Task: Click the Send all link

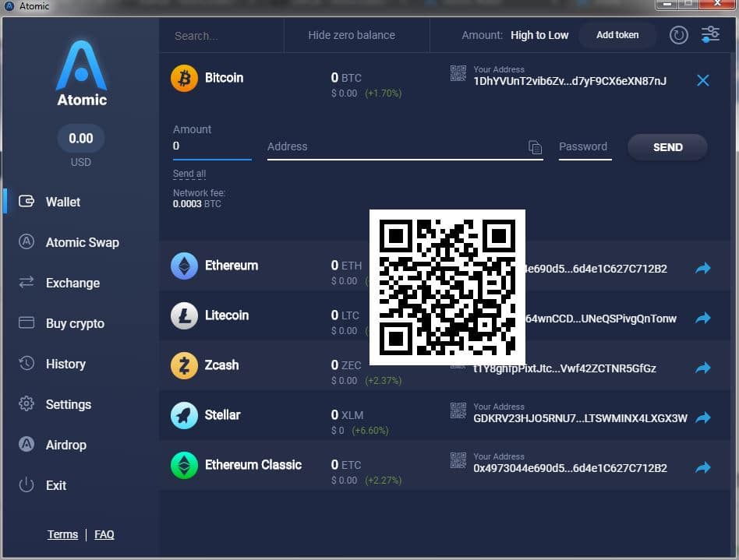Action: pyautogui.click(x=189, y=174)
